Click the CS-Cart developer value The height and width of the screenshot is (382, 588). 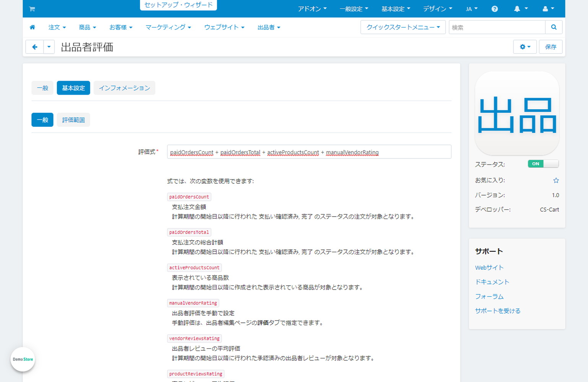pos(549,210)
